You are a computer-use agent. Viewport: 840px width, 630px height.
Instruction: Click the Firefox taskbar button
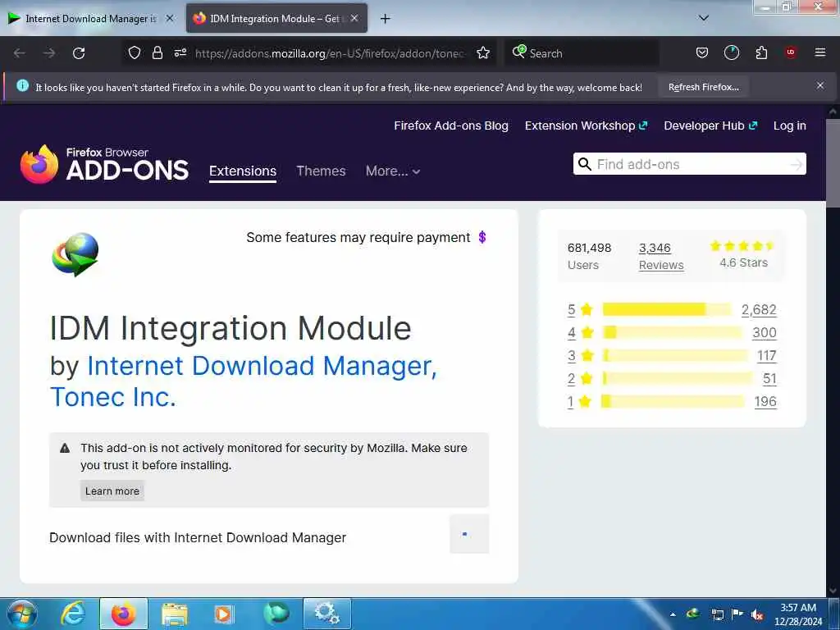tap(123, 614)
